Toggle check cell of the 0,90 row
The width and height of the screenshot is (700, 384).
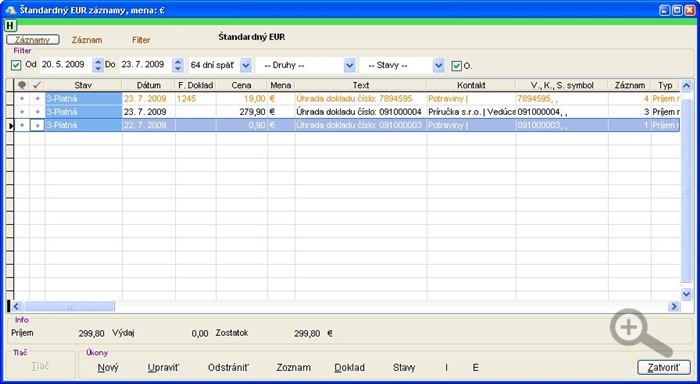click(37, 125)
